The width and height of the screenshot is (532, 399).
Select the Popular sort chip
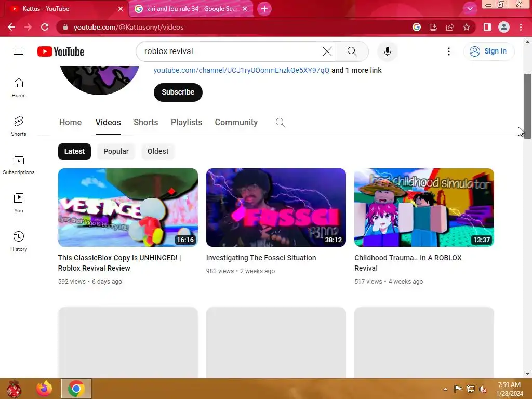click(116, 151)
